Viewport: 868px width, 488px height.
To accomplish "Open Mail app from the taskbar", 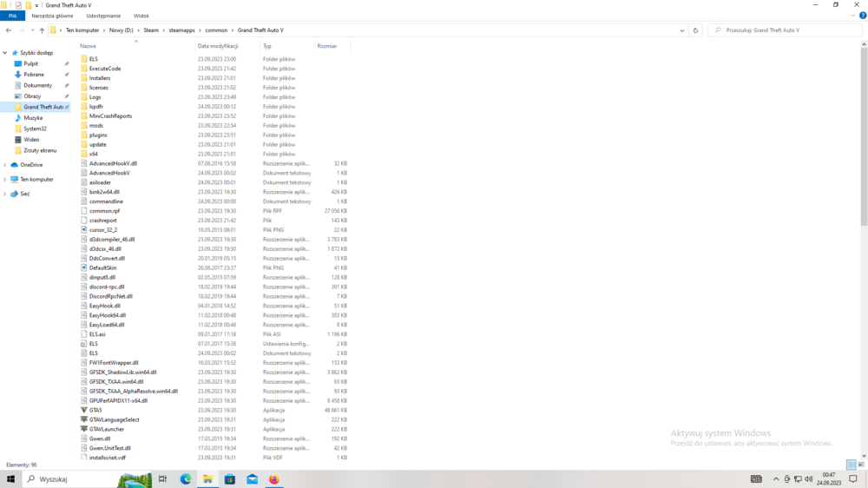I will (x=252, y=479).
